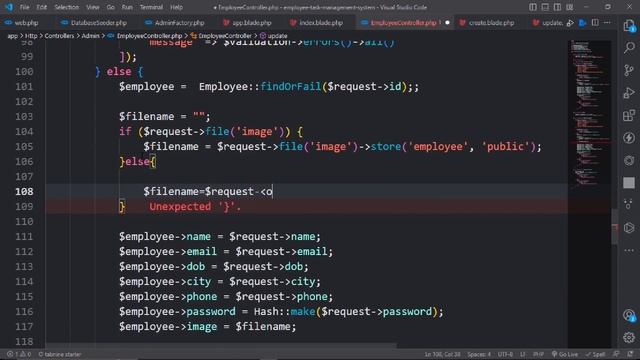The width and height of the screenshot is (640, 360).
Task: Open the Explorer view in activity bar
Action: [629, 26]
